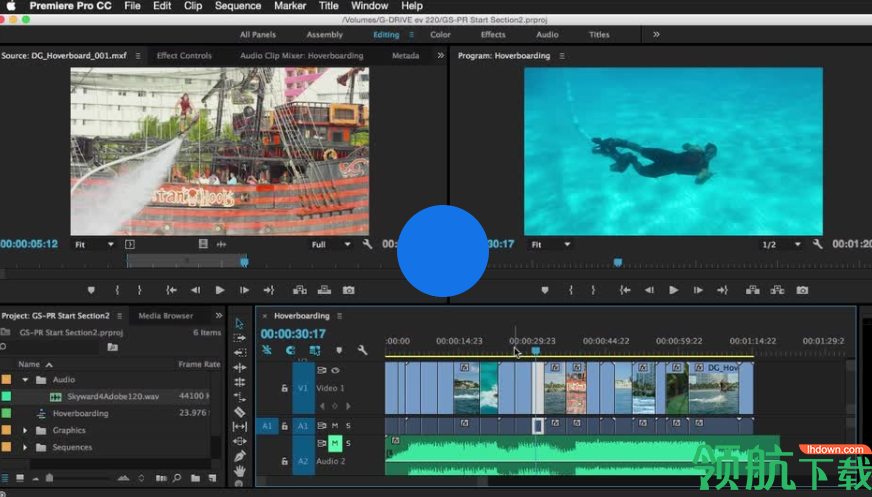Click Insert button in Source monitor
This screenshot has height=497, width=872.
point(300,290)
